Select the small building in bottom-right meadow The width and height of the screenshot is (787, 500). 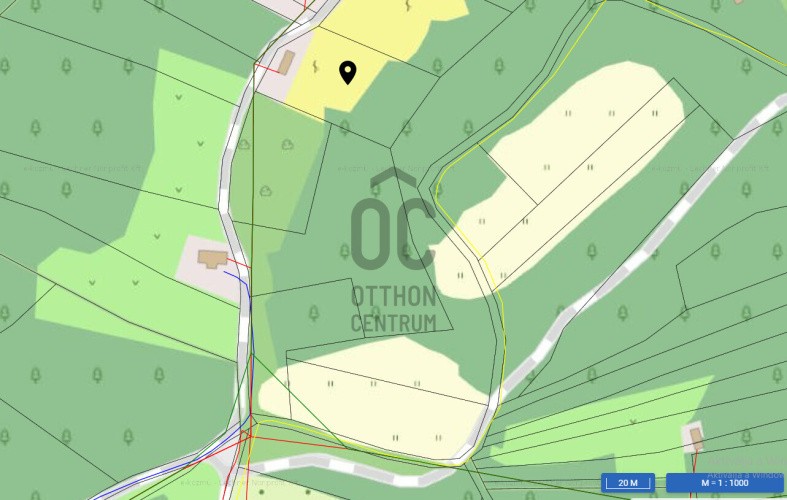(x=696, y=439)
